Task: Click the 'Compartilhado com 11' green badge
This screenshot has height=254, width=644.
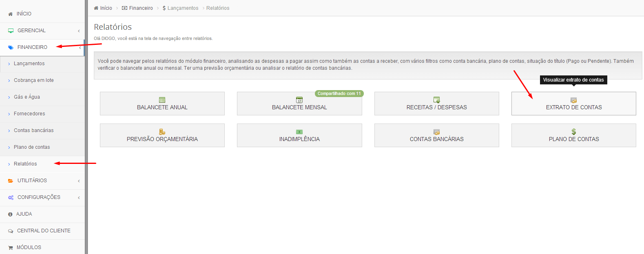Action: 339,94
